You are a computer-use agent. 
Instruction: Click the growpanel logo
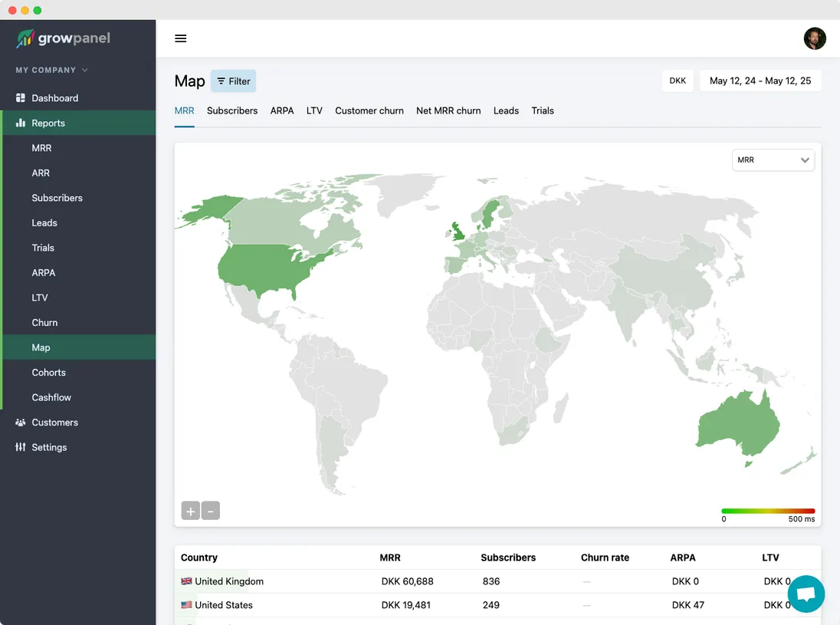(64, 39)
